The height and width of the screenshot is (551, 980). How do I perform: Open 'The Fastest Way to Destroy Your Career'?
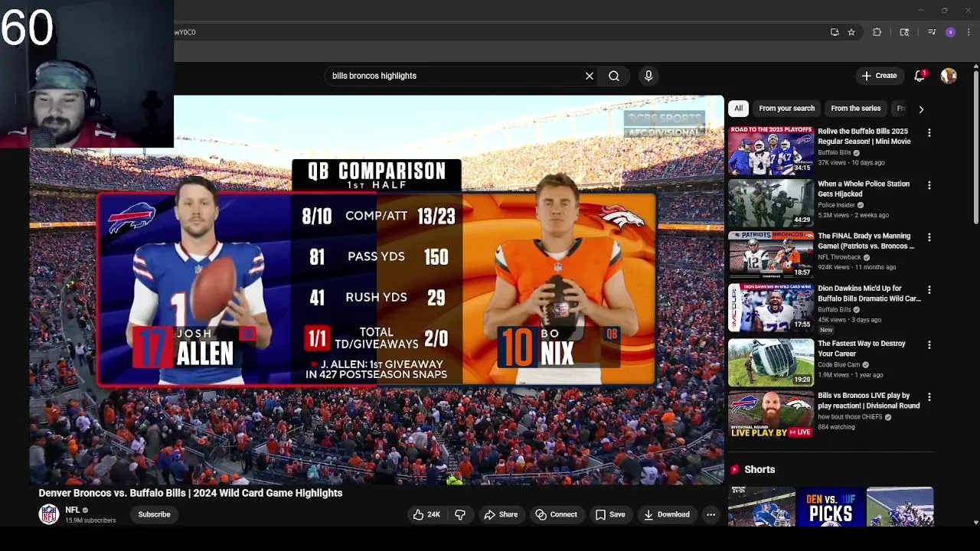(861, 348)
